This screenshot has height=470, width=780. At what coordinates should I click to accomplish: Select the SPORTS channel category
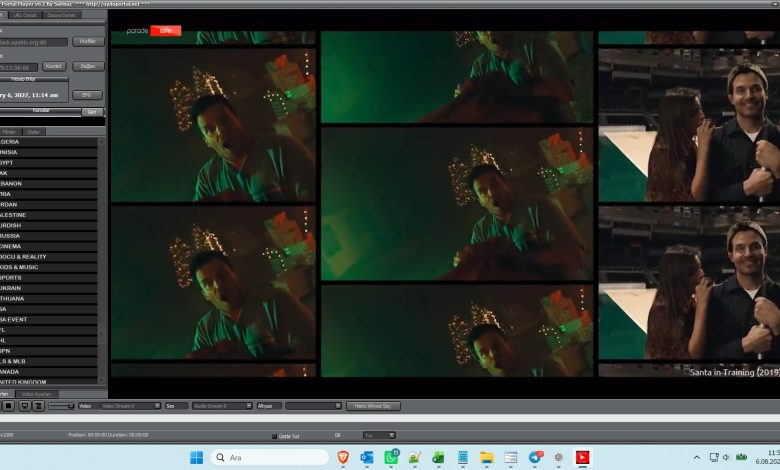click(48, 278)
